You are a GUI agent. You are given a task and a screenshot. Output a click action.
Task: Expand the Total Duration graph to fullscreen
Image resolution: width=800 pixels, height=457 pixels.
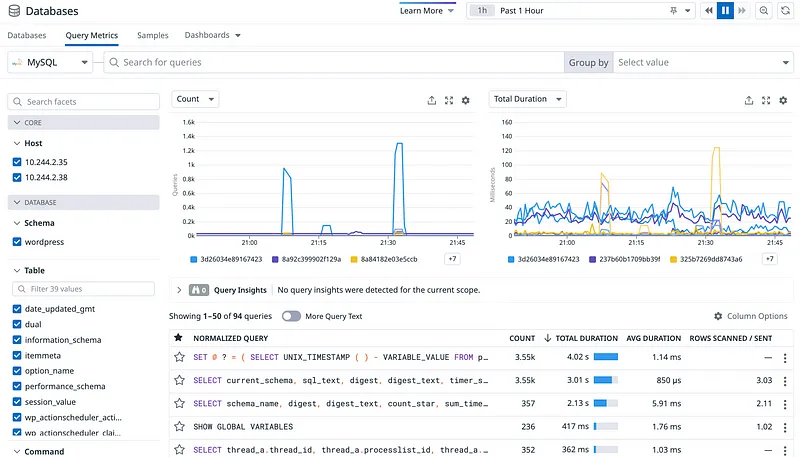point(765,100)
